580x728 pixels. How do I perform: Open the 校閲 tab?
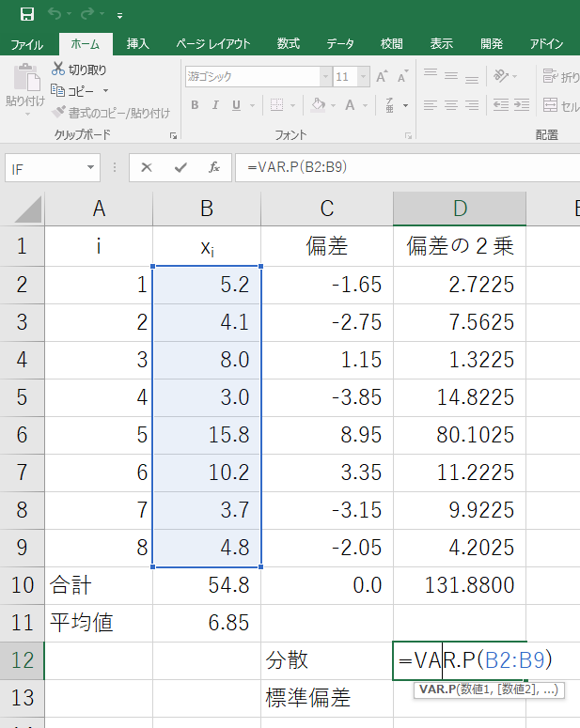[x=391, y=43]
